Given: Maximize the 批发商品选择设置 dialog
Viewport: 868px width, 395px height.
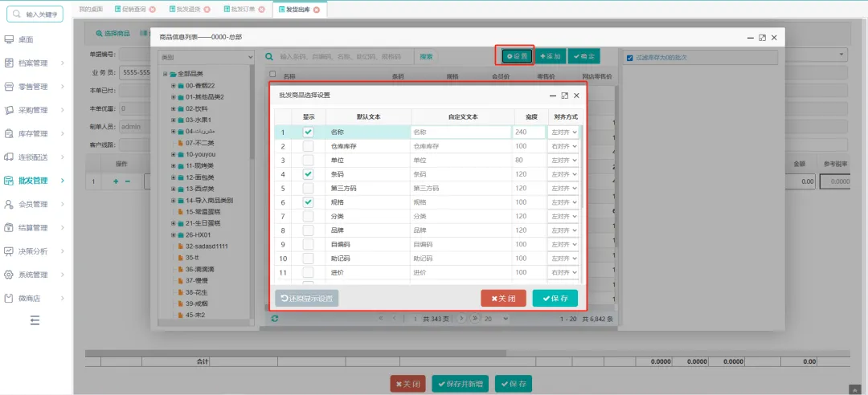Looking at the screenshot, I should click(565, 96).
